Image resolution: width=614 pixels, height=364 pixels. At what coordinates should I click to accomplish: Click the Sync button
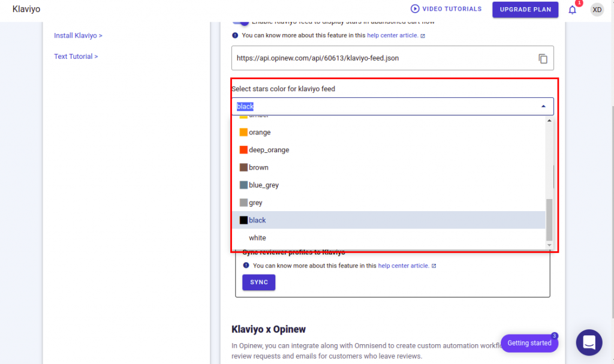[x=259, y=282]
